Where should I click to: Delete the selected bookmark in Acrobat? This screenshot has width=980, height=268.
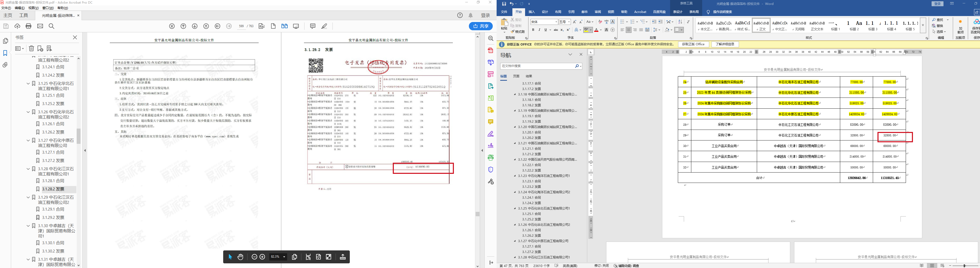coord(32,49)
